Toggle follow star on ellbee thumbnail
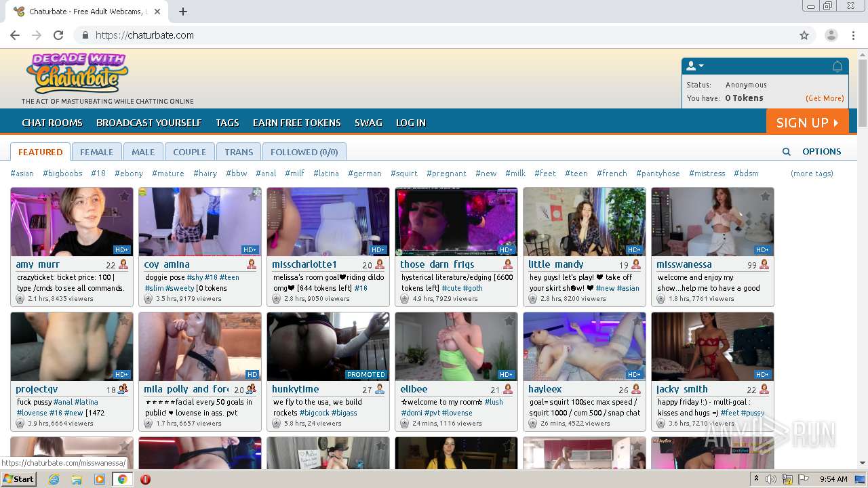 509,321
